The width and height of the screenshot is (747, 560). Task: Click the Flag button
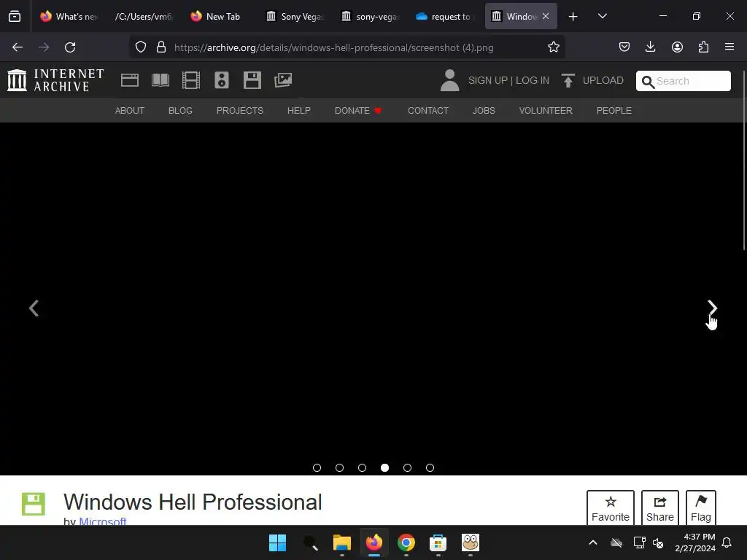(x=701, y=507)
